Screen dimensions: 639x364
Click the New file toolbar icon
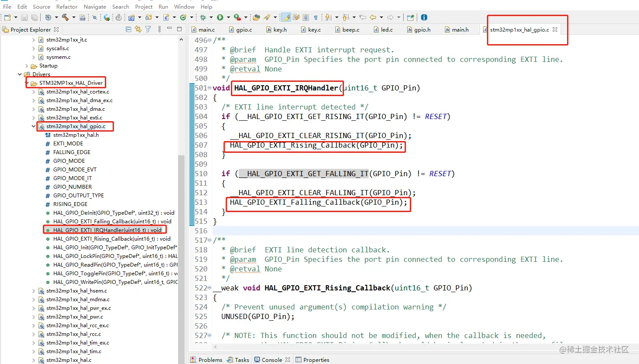[x=7, y=17]
